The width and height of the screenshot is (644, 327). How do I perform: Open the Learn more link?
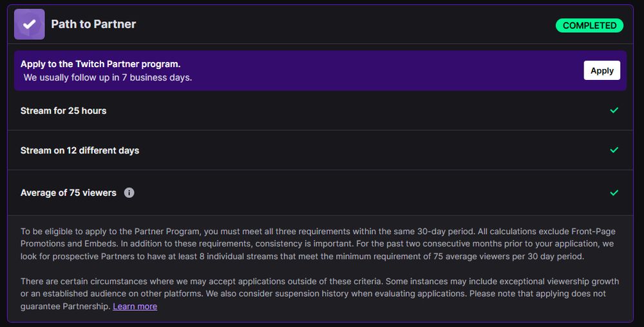point(135,306)
